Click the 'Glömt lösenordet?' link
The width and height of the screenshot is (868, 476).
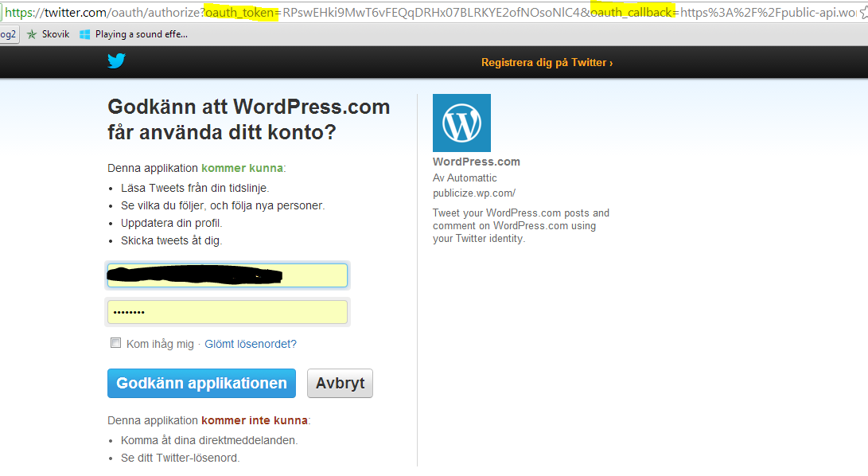click(x=251, y=344)
